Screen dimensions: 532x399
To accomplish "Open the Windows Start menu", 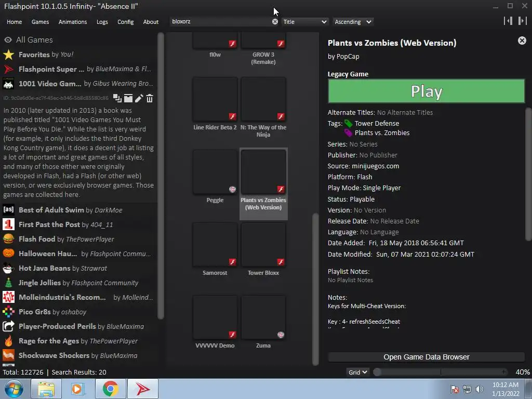I will coord(14,389).
